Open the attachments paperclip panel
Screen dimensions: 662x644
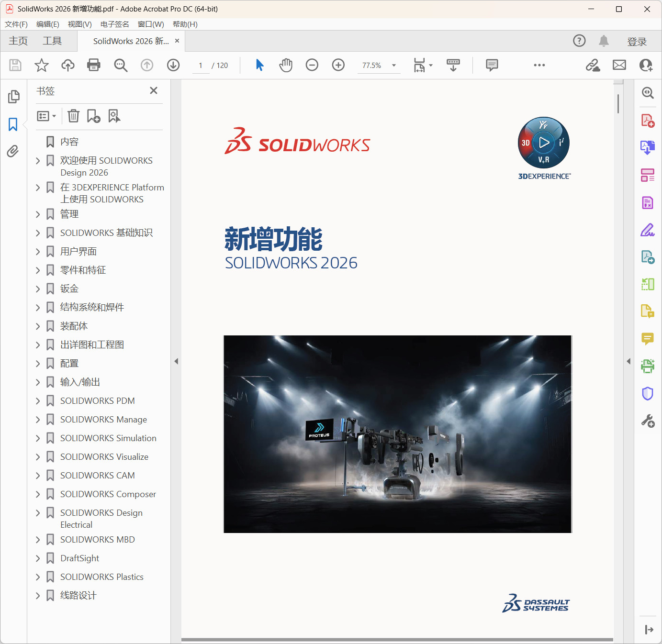click(x=13, y=152)
